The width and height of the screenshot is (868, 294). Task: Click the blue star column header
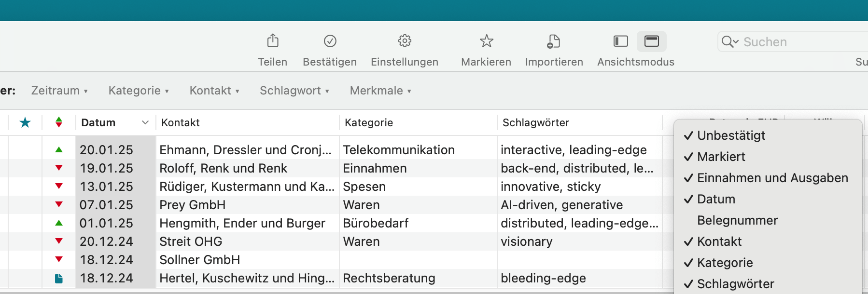point(25,123)
